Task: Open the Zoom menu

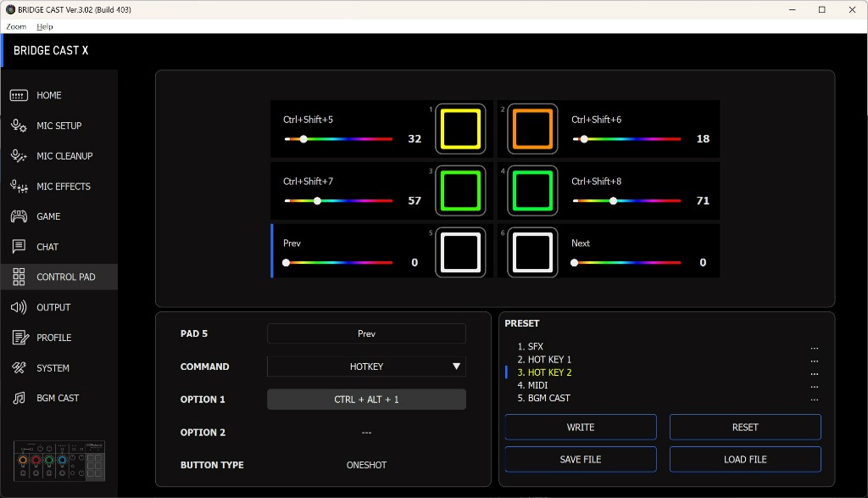Action: (16, 27)
